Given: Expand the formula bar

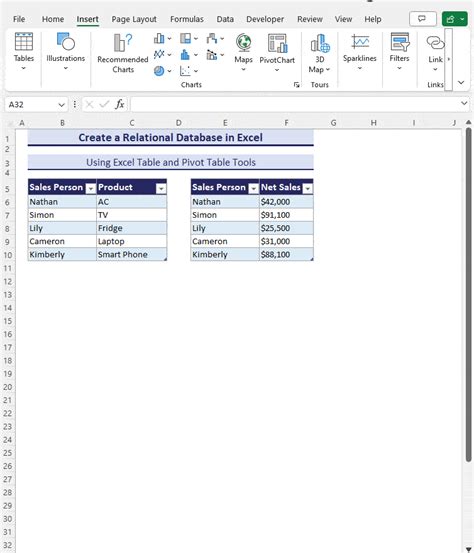Looking at the screenshot, I should pyautogui.click(x=464, y=103).
